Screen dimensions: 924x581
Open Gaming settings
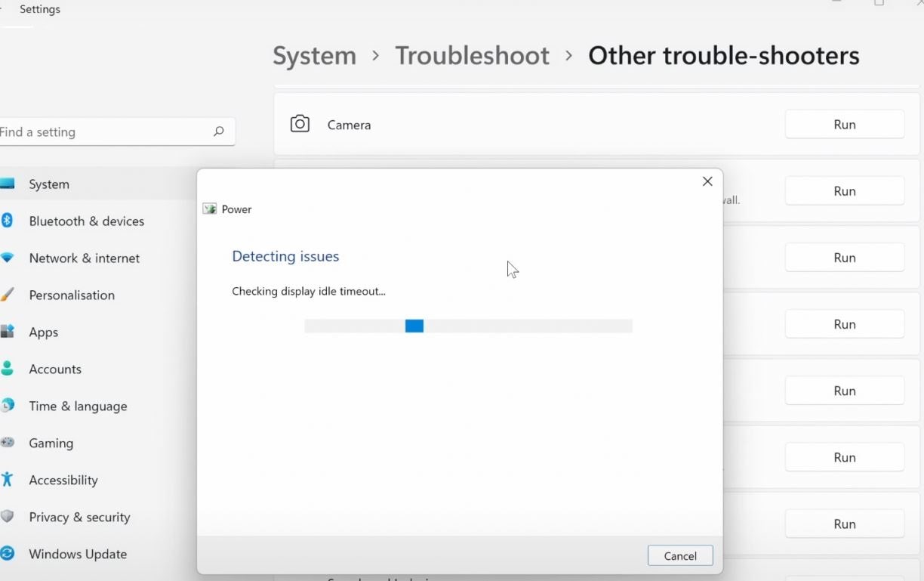click(51, 443)
